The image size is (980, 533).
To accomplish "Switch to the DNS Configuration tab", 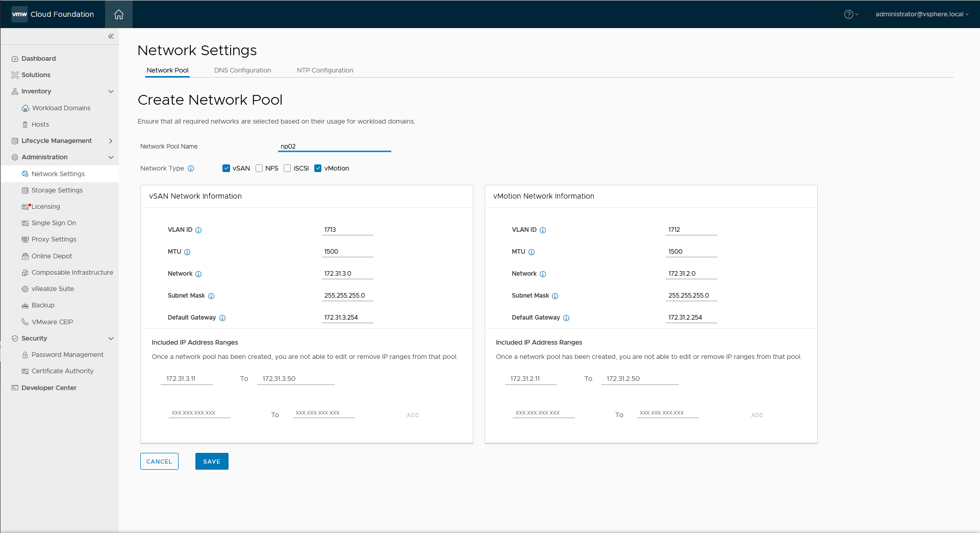I will pos(242,70).
